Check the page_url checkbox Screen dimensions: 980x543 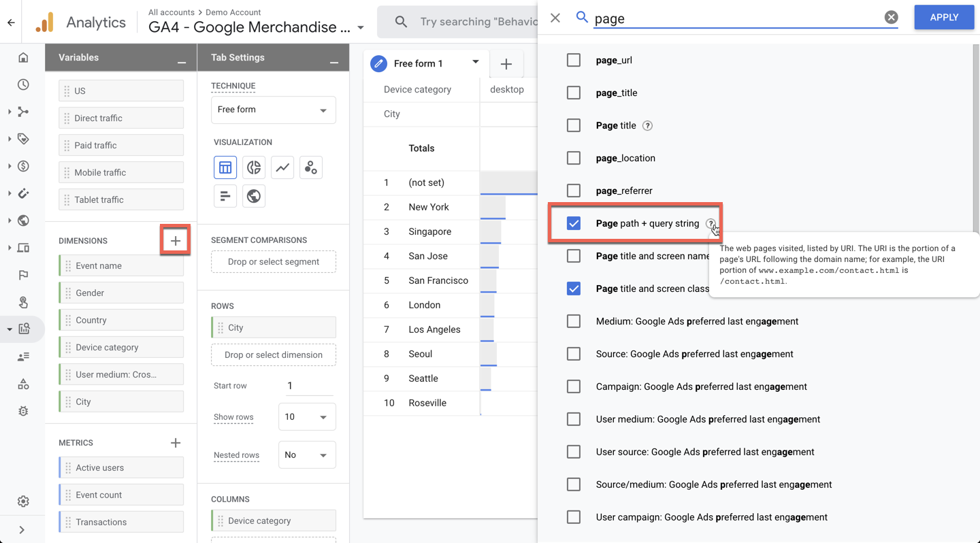pyautogui.click(x=574, y=60)
